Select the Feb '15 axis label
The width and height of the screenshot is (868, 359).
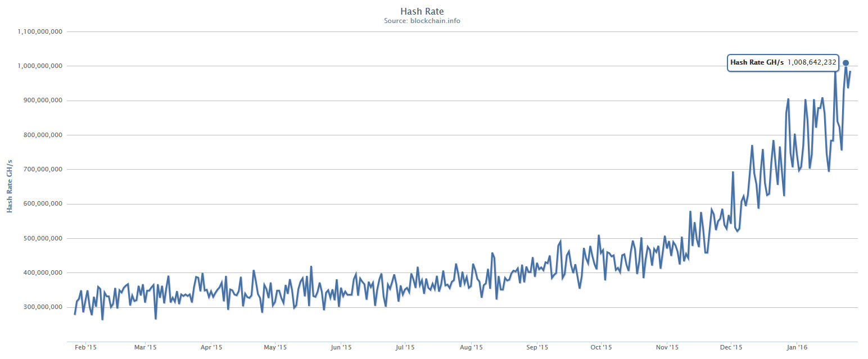tap(87, 347)
